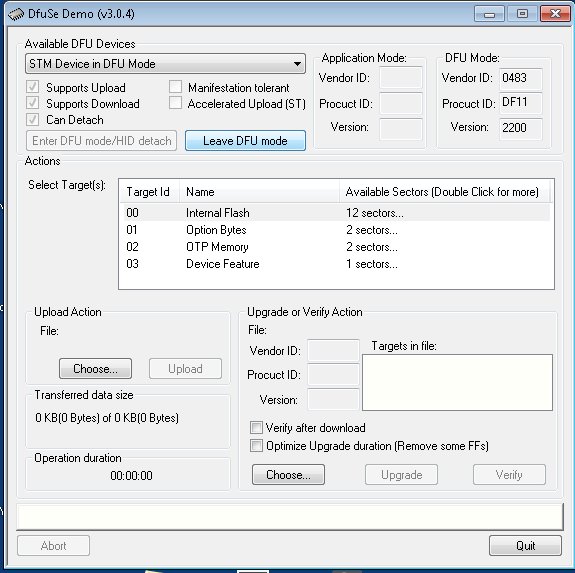Click the Upgrade file Vendor ID field
This screenshot has width=575, height=573.
[333, 350]
